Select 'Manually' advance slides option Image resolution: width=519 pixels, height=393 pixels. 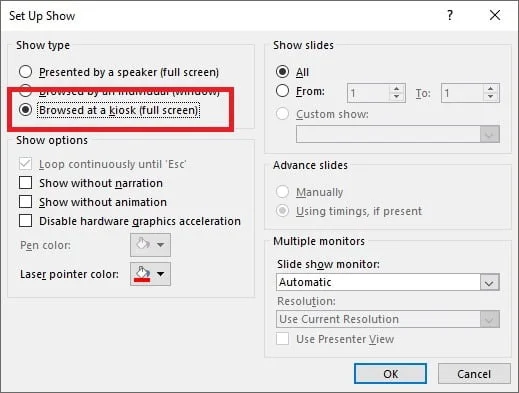[282, 192]
